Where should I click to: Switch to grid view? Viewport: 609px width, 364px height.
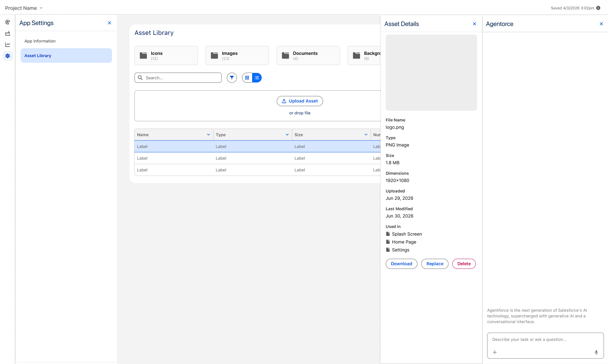pyautogui.click(x=247, y=78)
